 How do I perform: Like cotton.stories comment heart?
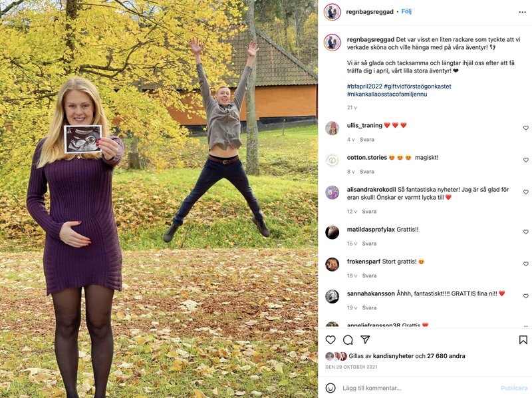coord(526,160)
